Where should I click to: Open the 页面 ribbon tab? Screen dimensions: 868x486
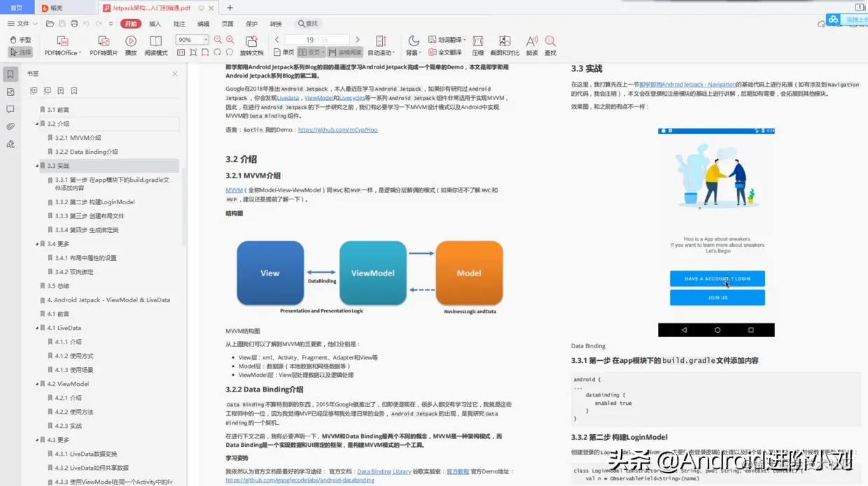pyautogui.click(x=227, y=24)
